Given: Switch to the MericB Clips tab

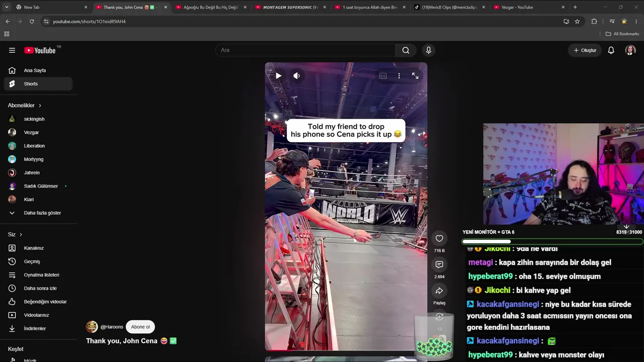Looking at the screenshot, I should (449, 7).
